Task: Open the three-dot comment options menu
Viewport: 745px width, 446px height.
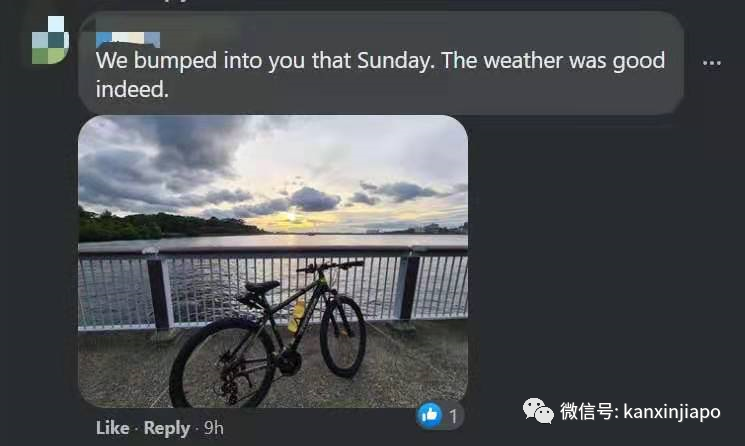Action: click(x=711, y=63)
